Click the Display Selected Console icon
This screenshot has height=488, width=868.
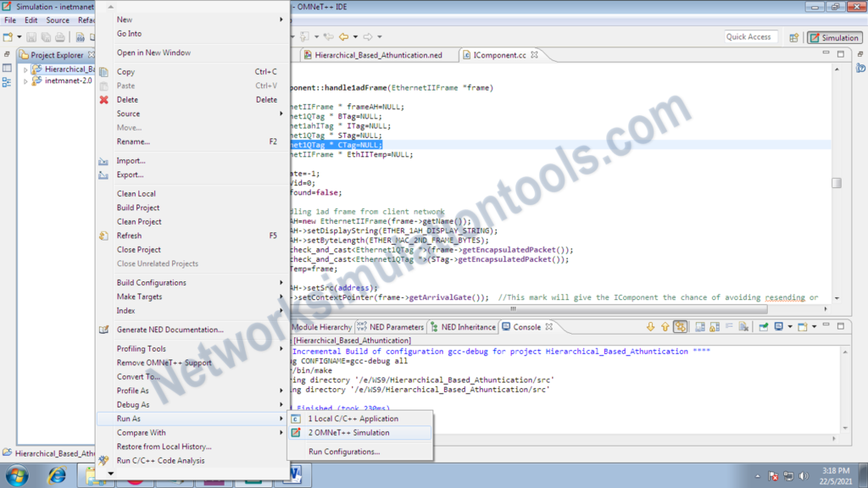[x=778, y=326]
